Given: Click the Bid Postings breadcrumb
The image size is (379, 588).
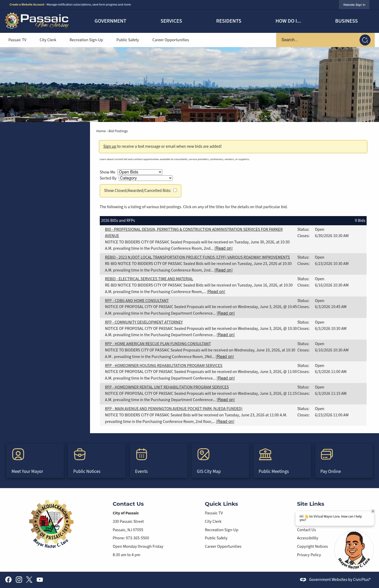Looking at the screenshot, I should click(x=118, y=131).
